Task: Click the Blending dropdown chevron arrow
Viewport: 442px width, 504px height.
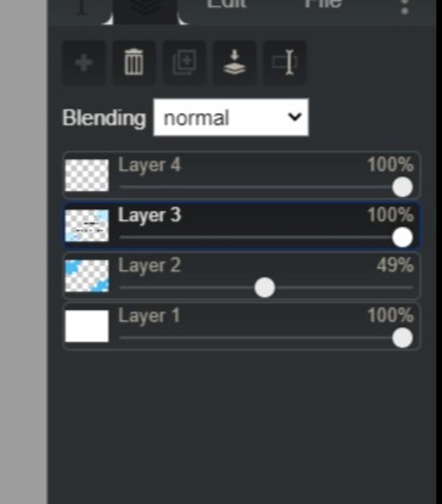Action: coord(295,117)
